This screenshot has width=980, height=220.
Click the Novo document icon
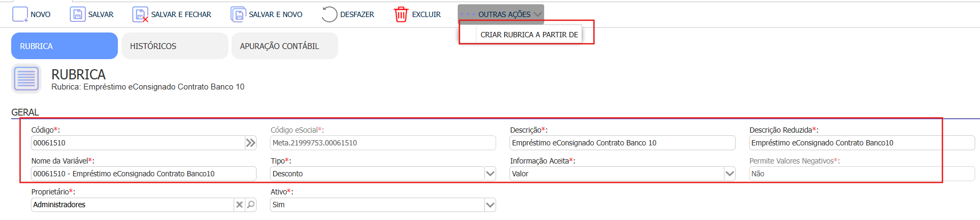coord(20,14)
